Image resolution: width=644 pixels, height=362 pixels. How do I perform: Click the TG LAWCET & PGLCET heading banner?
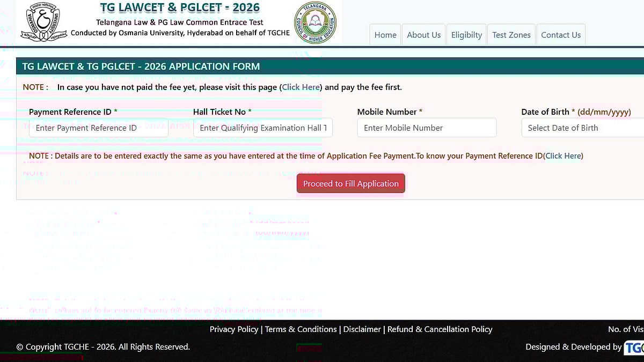pyautogui.click(x=179, y=8)
